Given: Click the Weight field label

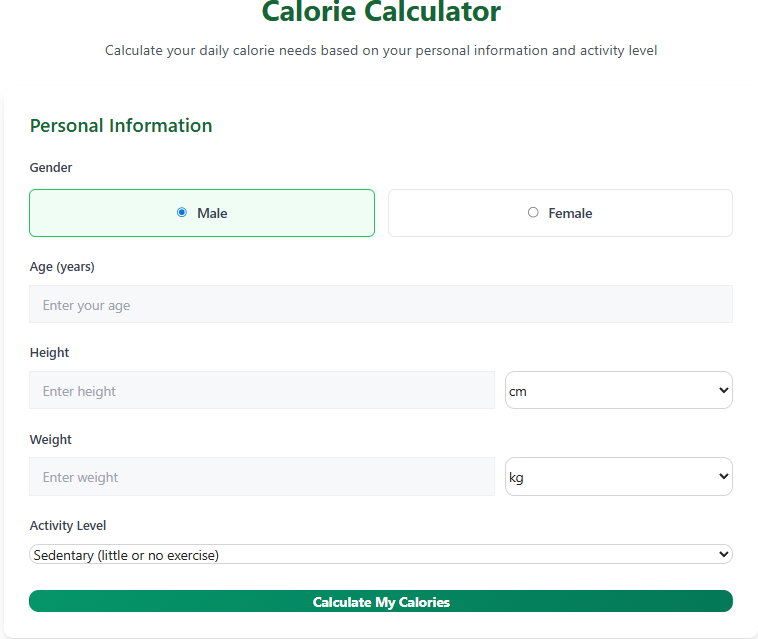Looking at the screenshot, I should [51, 440].
